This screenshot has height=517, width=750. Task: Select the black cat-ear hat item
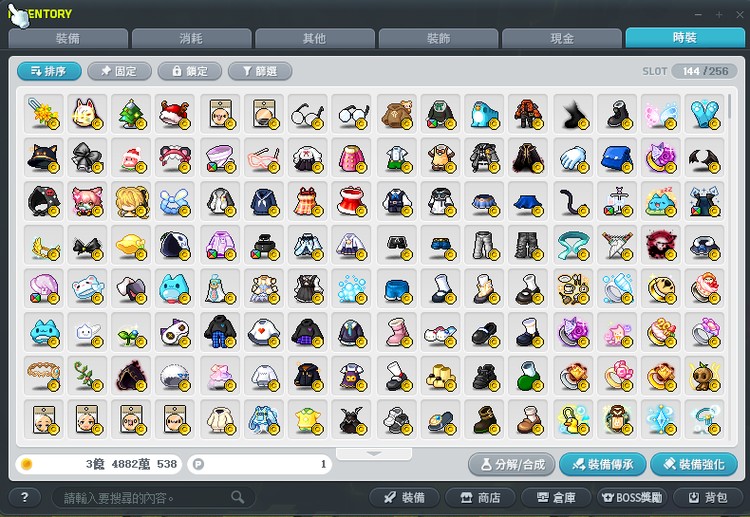[x=43, y=157]
